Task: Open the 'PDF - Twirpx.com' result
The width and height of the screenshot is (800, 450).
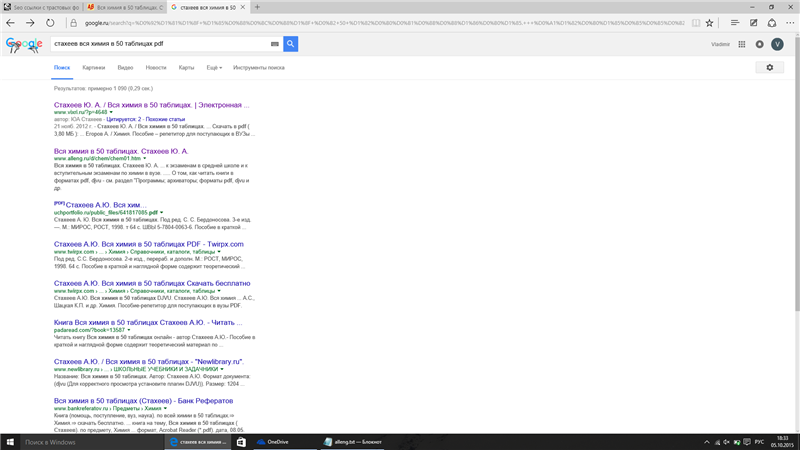Action: click(148, 244)
